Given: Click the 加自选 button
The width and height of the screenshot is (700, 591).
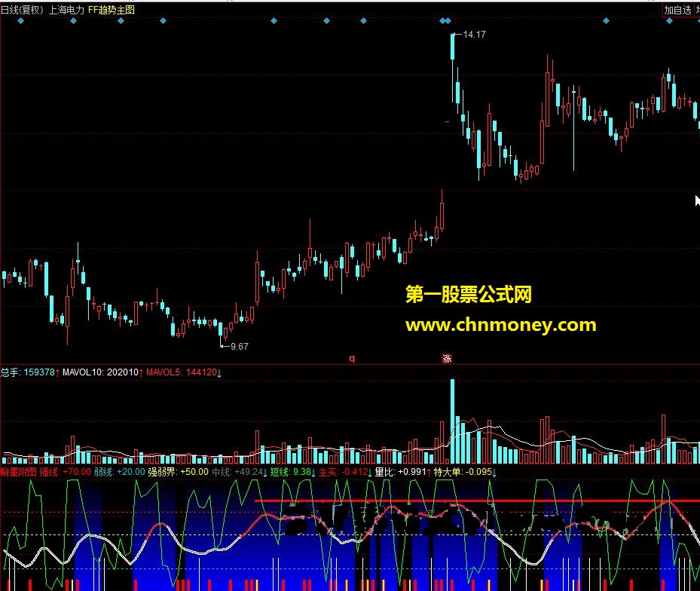Looking at the screenshot, I should [677, 10].
